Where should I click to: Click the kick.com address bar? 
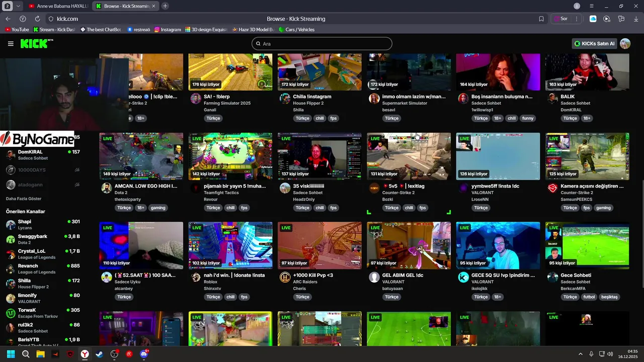tap(292, 19)
